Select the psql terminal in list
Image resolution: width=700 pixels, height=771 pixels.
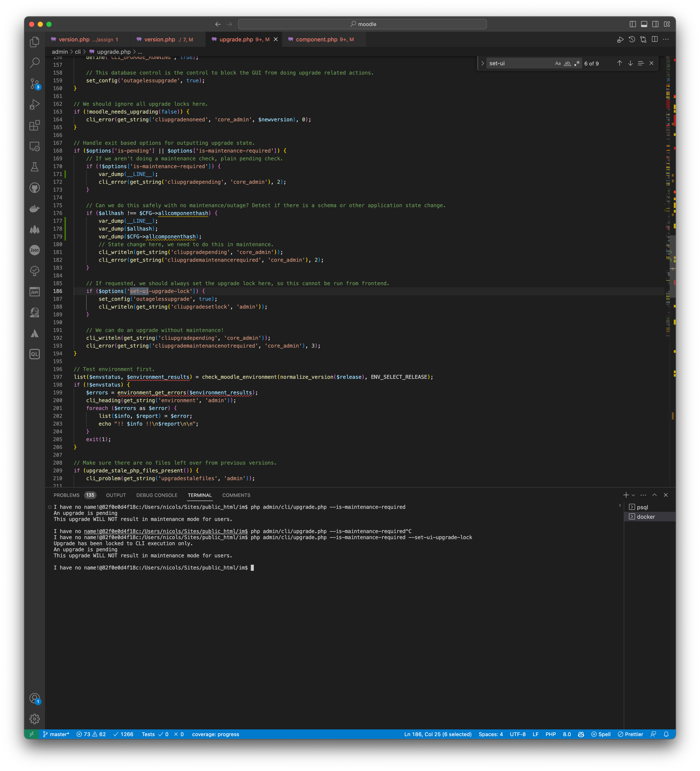point(650,507)
